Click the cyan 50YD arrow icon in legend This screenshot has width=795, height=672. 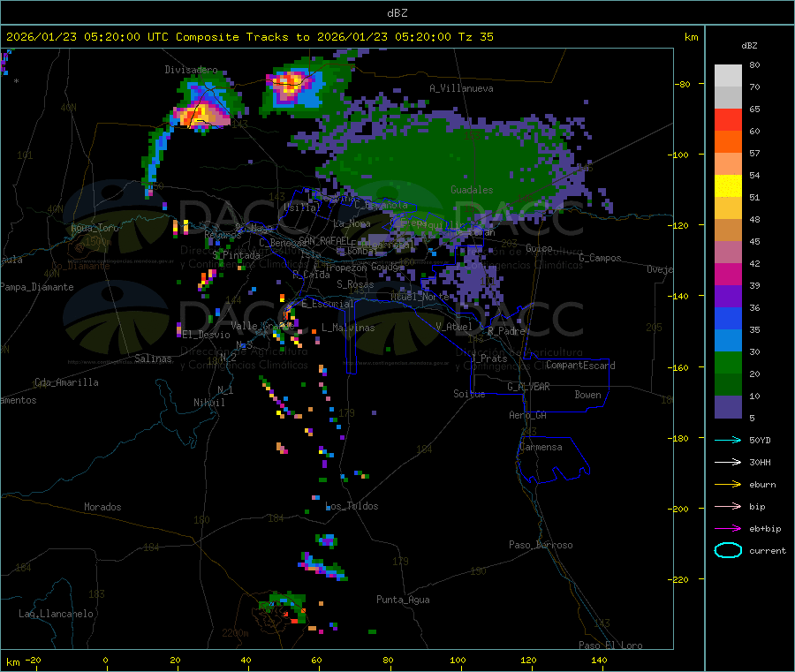728,440
